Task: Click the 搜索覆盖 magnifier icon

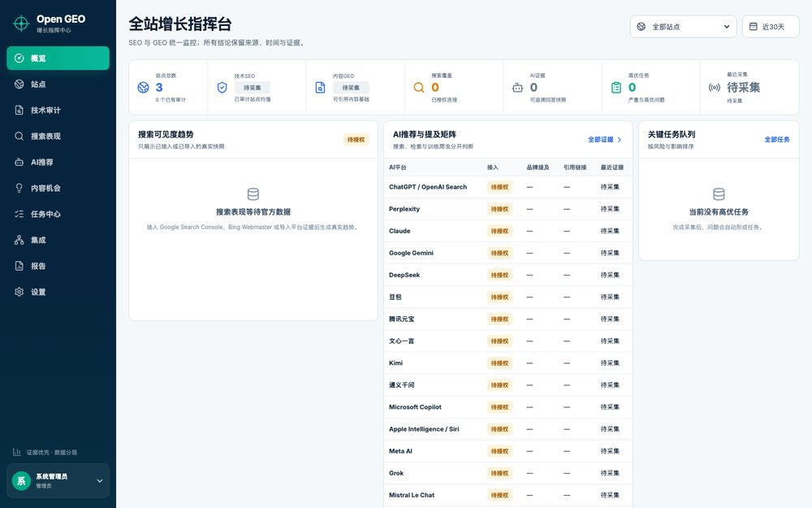Action: [x=419, y=87]
